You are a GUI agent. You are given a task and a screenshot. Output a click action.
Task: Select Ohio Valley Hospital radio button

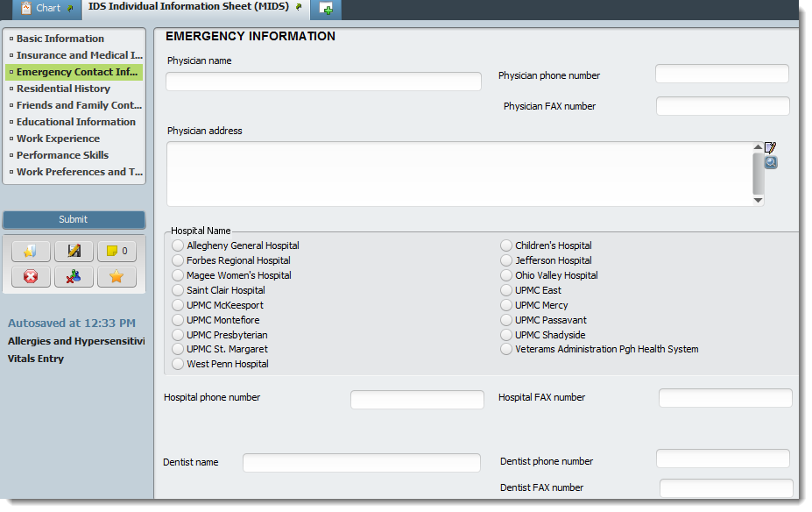[x=506, y=275]
